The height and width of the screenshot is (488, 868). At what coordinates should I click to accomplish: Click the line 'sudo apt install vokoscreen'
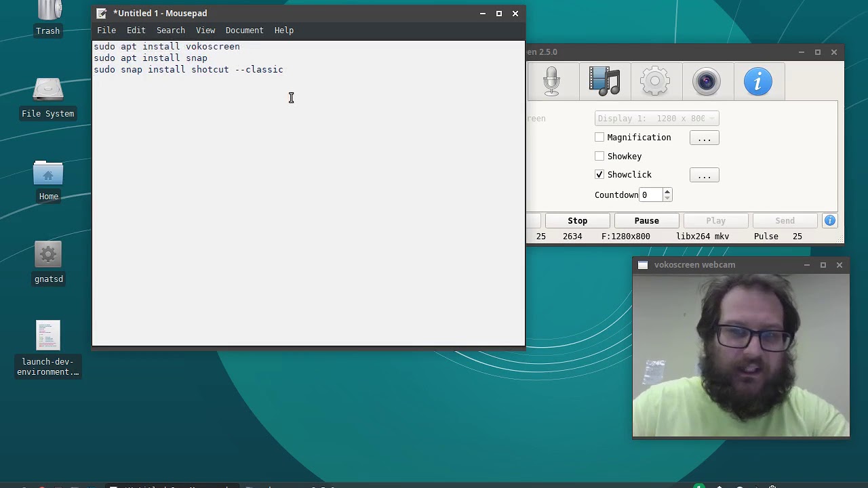pos(167,47)
